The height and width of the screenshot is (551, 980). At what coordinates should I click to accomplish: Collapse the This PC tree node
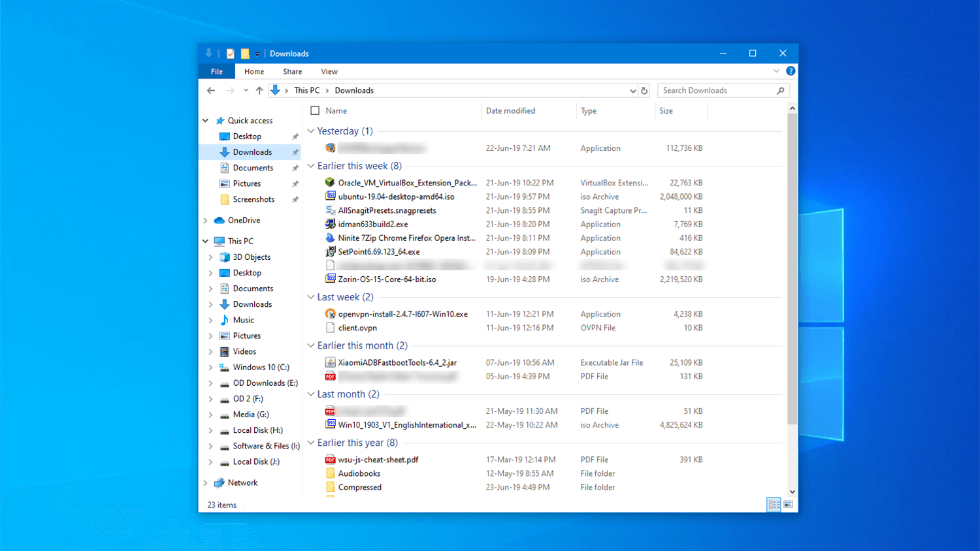[205, 240]
